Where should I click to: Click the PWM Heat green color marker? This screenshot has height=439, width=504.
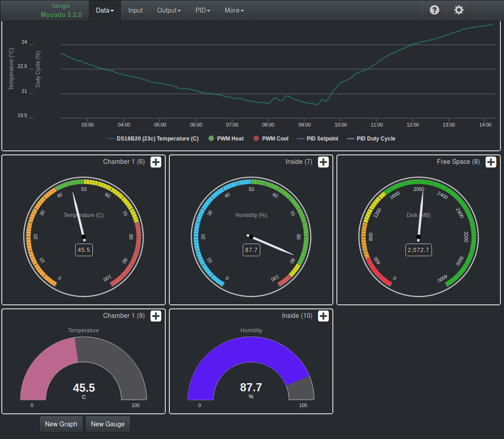[210, 139]
